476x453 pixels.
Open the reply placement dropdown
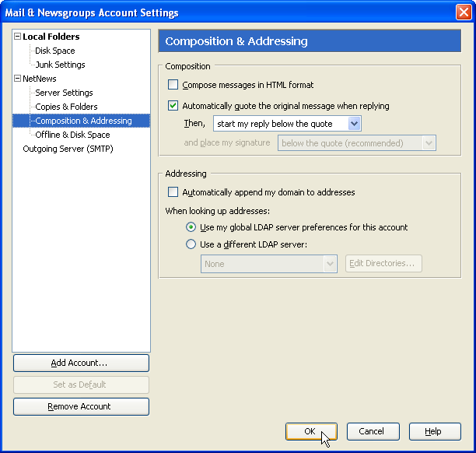[x=287, y=123]
